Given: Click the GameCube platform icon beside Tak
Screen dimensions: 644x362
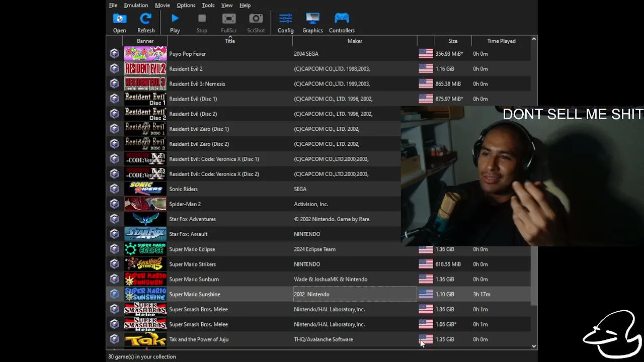Looking at the screenshot, I should pyautogui.click(x=115, y=339).
